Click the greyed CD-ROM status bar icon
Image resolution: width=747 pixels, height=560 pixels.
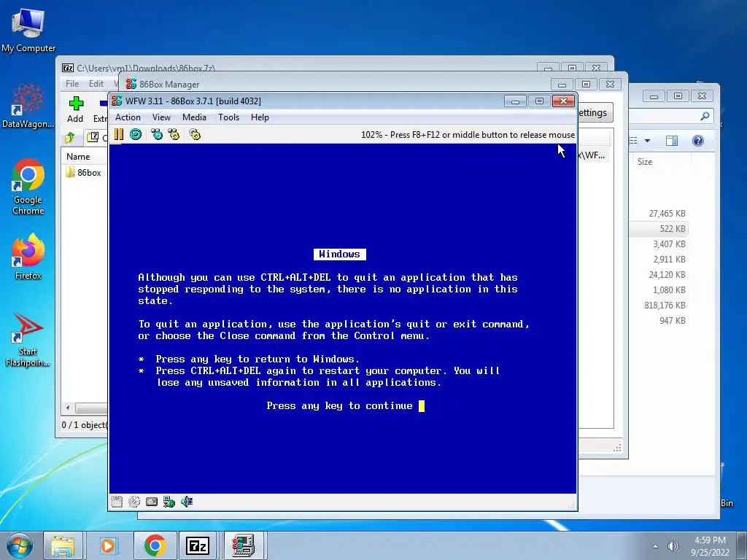[134, 502]
